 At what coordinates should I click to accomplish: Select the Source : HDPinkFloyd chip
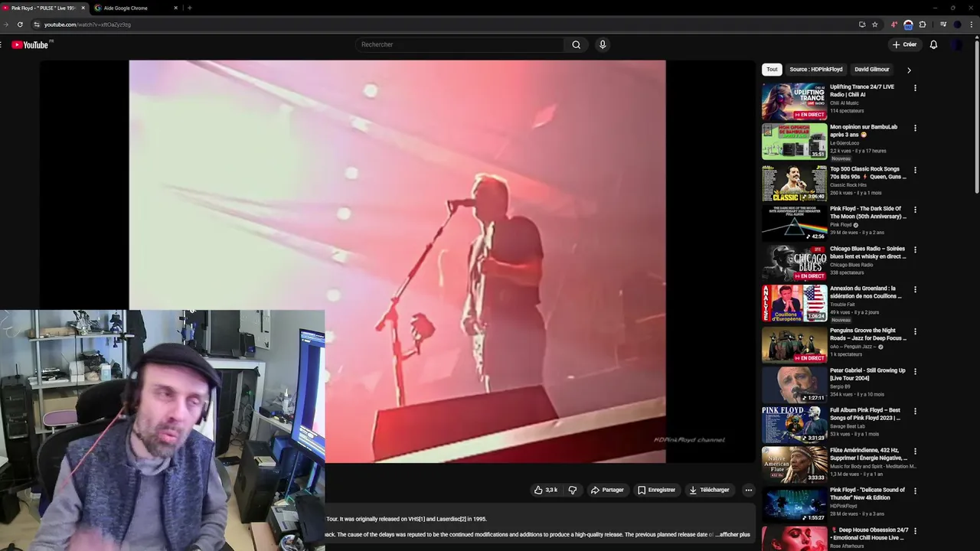point(816,70)
